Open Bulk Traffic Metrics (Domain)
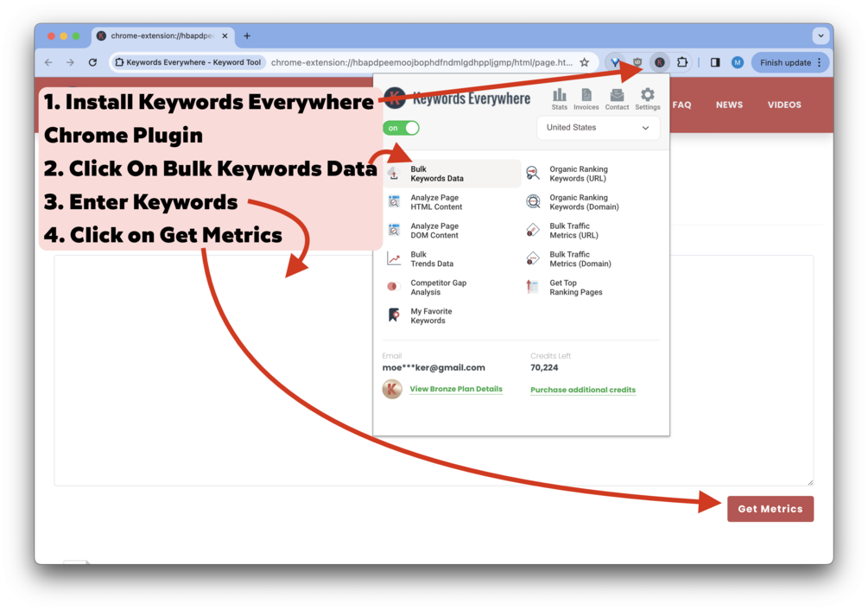Image resolution: width=868 pixels, height=610 pixels. (x=580, y=259)
